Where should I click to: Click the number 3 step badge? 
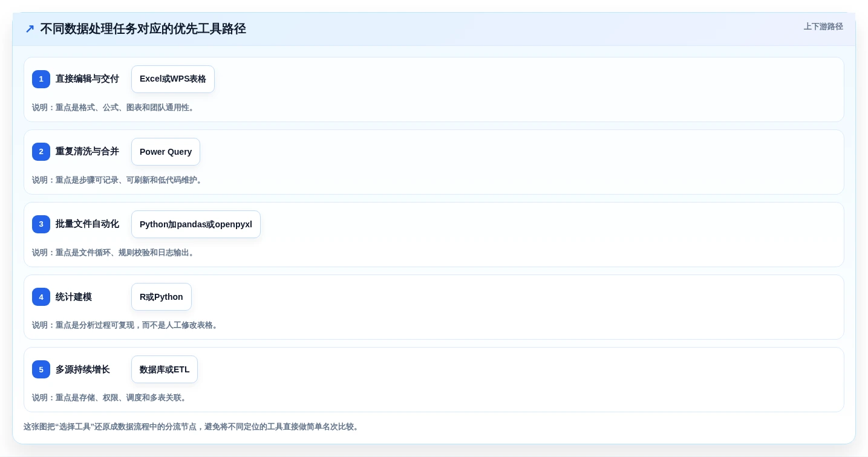pos(41,224)
